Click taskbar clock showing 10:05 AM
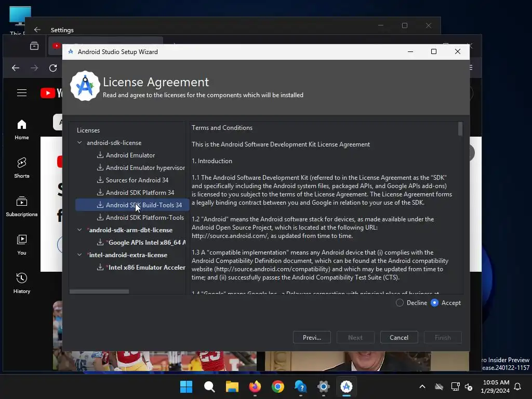The height and width of the screenshot is (399, 532). [495, 387]
